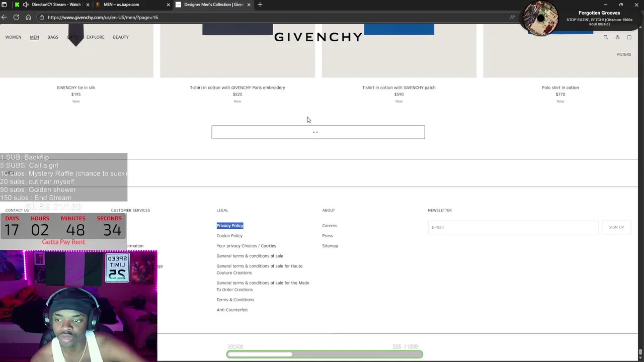Open a new browser tab

260,5
